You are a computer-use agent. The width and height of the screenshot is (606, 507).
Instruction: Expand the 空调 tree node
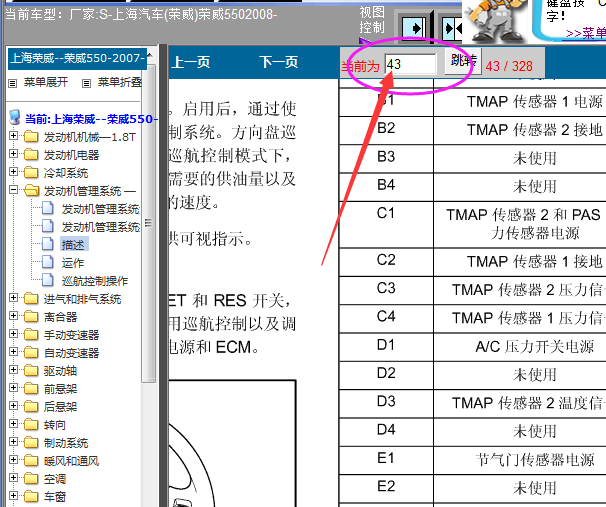pos(14,478)
